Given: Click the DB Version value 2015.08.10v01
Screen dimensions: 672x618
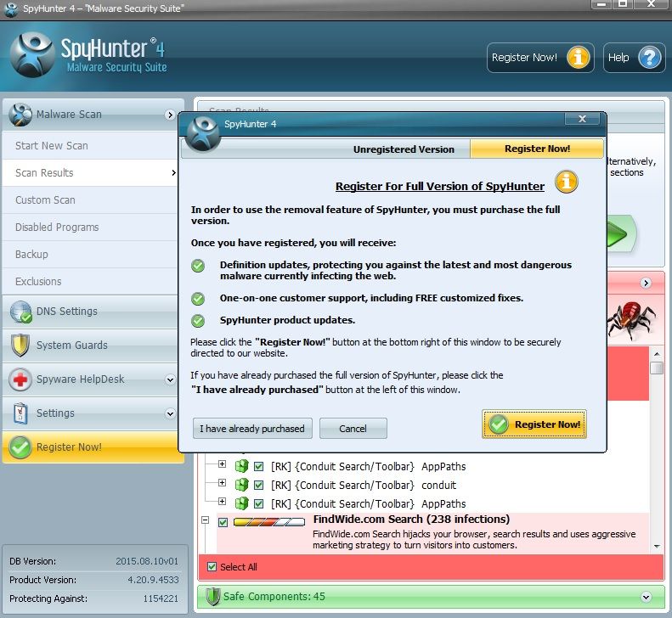Looking at the screenshot, I should point(147,561).
